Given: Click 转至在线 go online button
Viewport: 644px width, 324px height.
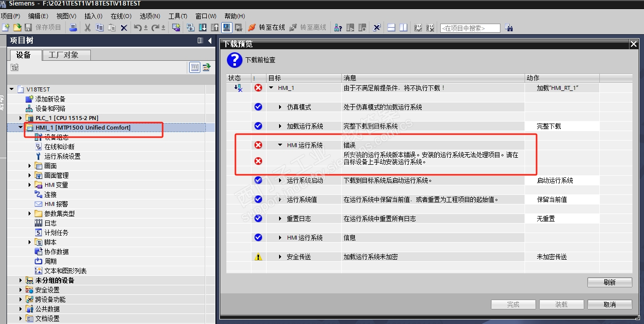Looking at the screenshot, I should click(267, 28).
